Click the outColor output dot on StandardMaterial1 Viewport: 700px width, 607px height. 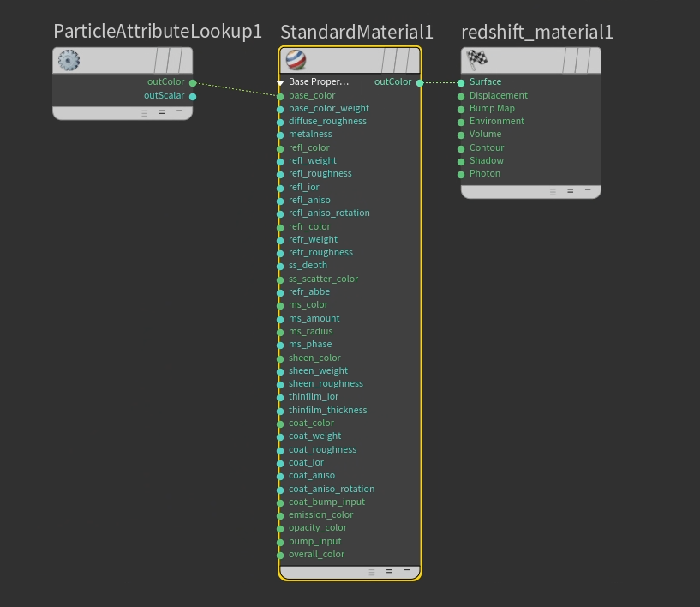(420, 83)
